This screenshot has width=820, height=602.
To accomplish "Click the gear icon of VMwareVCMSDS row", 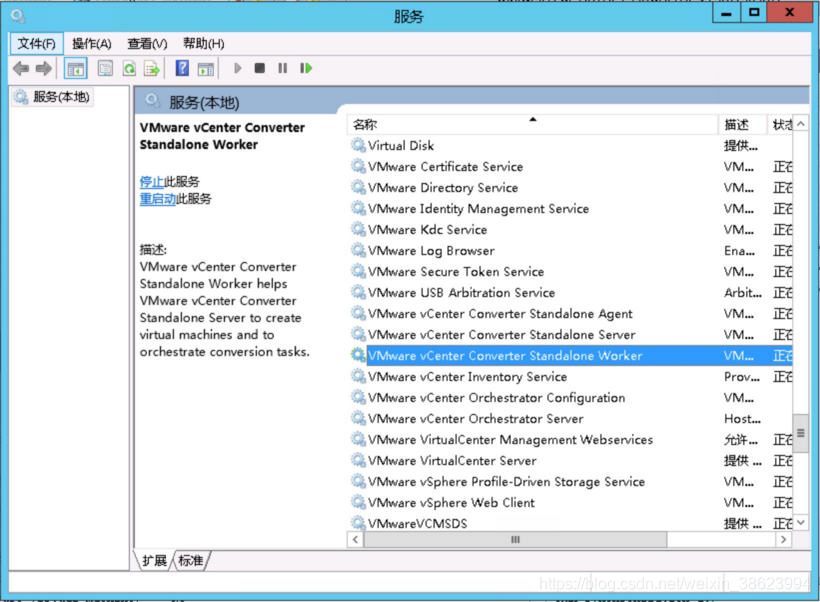I will tap(358, 523).
